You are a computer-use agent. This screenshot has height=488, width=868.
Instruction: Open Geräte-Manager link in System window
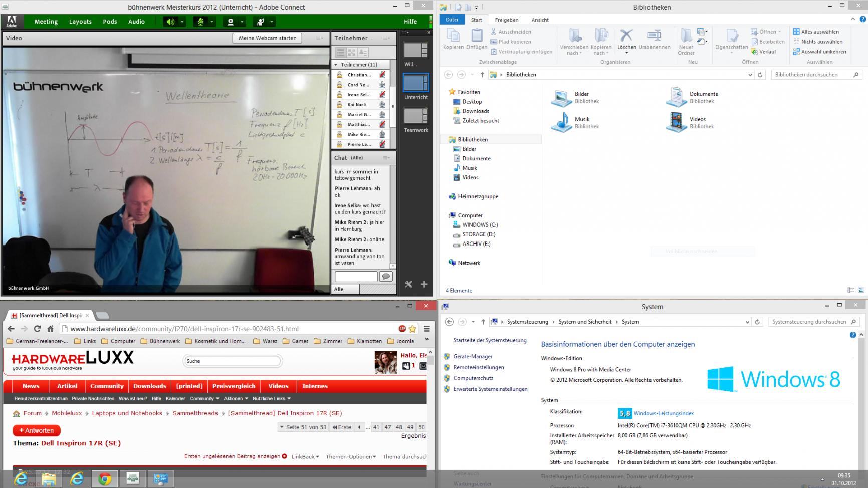click(473, 357)
